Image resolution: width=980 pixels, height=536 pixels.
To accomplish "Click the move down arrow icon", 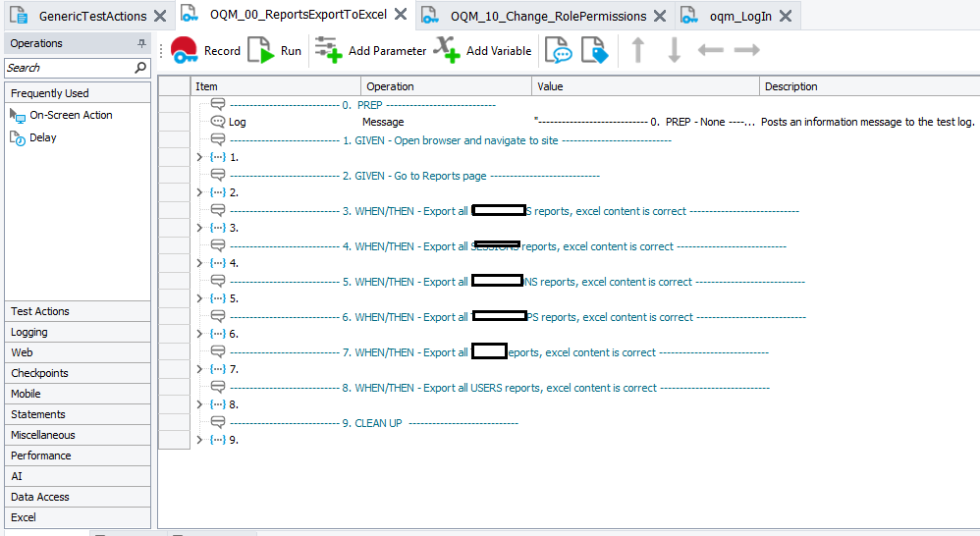I will tap(674, 50).
